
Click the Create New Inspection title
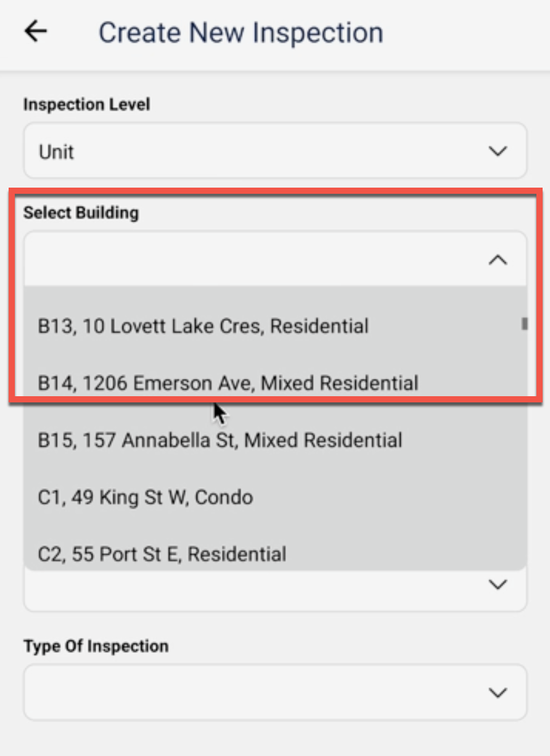point(240,32)
